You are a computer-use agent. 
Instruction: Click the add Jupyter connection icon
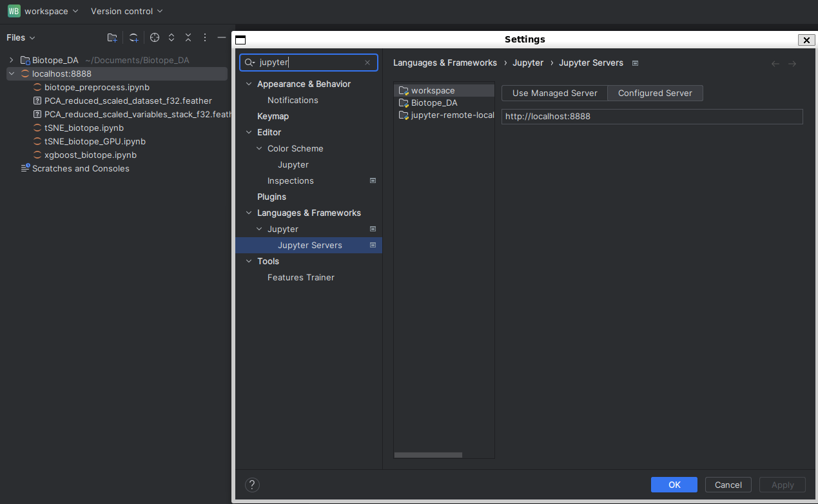click(x=133, y=37)
